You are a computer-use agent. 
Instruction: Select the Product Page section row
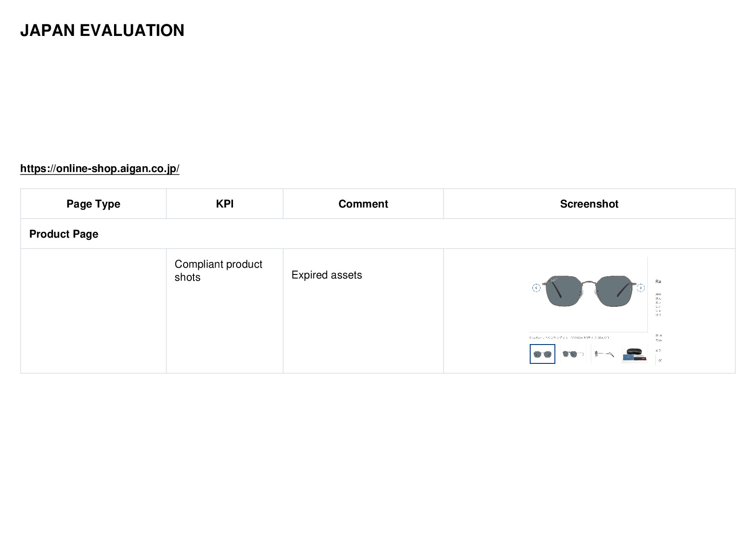[378, 234]
